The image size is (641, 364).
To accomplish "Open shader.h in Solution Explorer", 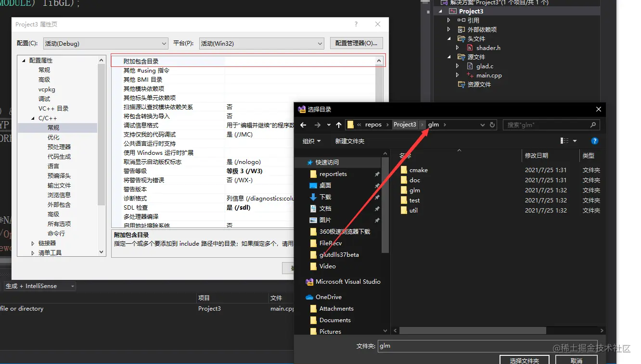I will pyautogui.click(x=488, y=48).
